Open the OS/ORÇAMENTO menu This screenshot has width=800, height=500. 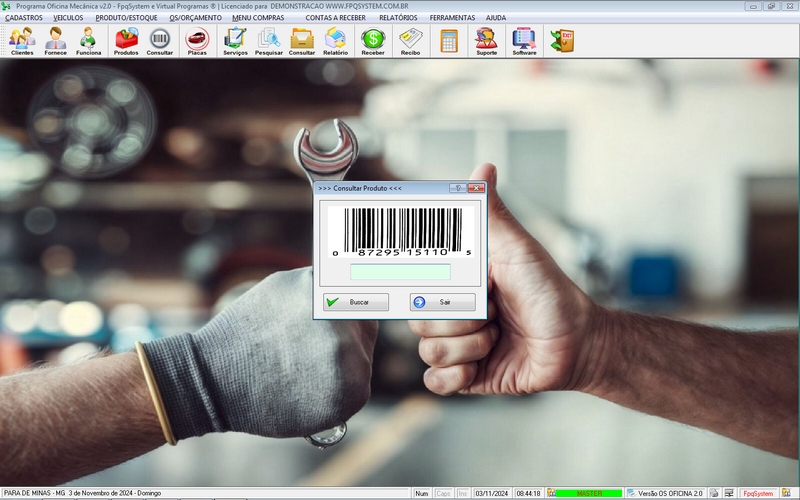[195, 18]
